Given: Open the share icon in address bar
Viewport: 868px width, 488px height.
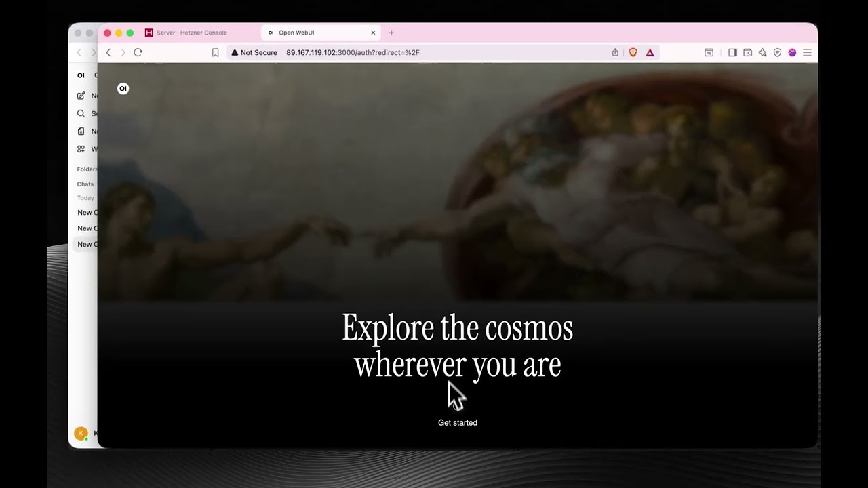Looking at the screenshot, I should (x=615, y=52).
